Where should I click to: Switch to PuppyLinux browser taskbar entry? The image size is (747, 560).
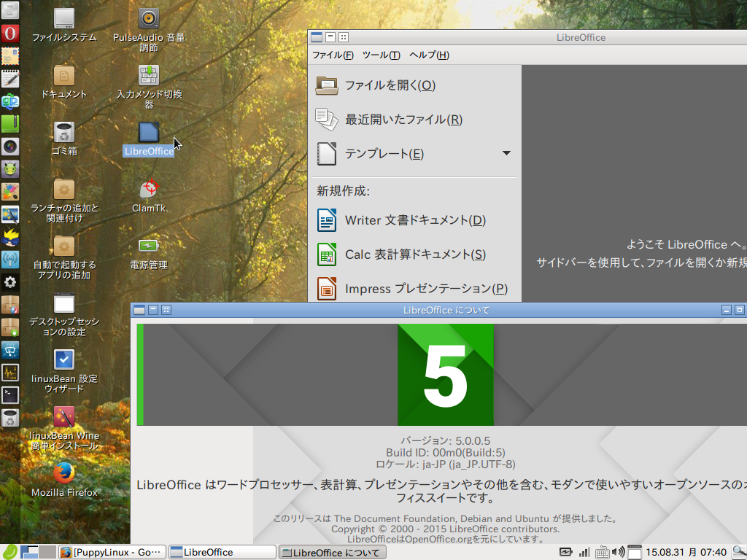pyautogui.click(x=112, y=553)
